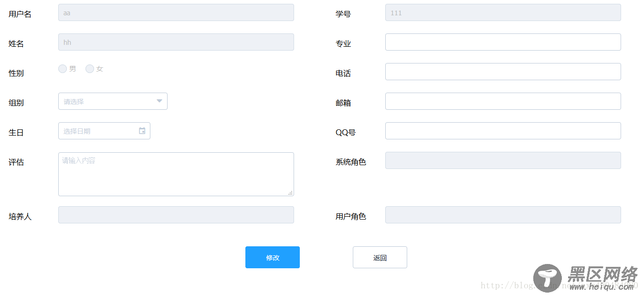
Task: Click the 评估 label
Action: tap(16, 162)
